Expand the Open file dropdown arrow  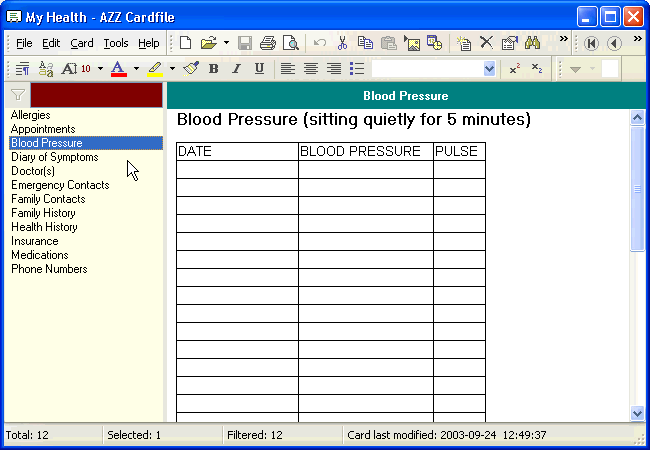[x=226, y=43]
